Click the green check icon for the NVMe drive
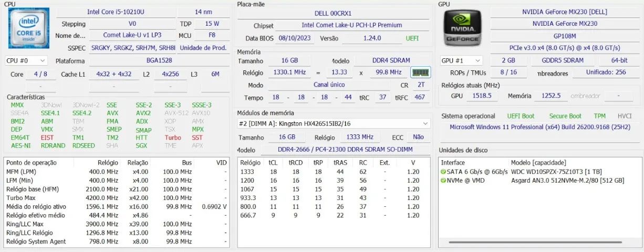644x252 pixels. [443, 181]
